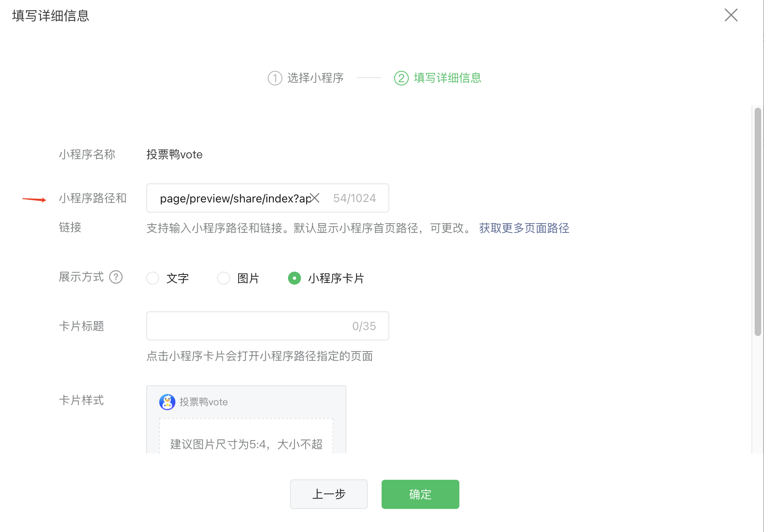Click the step 2 circle icon

click(401, 78)
